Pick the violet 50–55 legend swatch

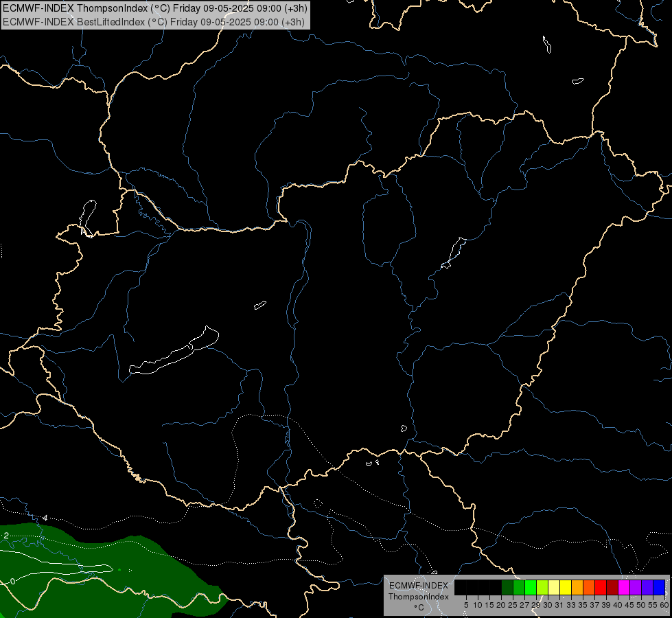pyautogui.click(x=647, y=587)
